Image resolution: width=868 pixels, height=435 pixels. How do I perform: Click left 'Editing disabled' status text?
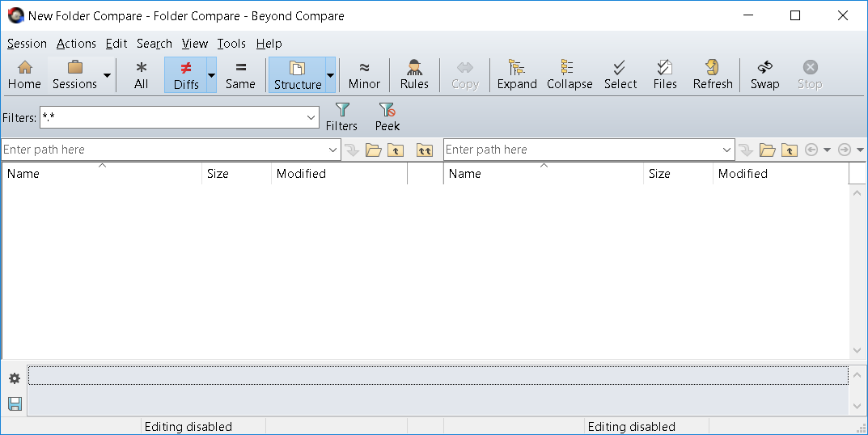pos(188,427)
